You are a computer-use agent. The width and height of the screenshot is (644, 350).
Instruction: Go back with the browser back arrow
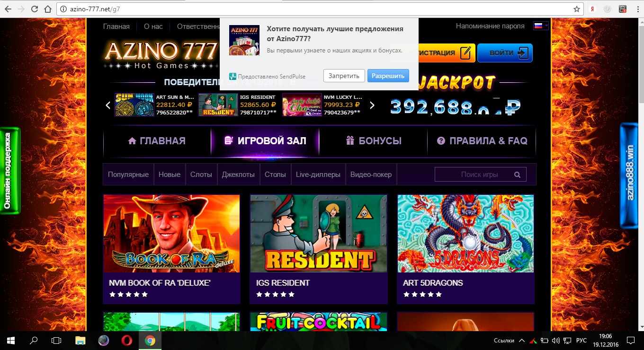pyautogui.click(x=8, y=9)
